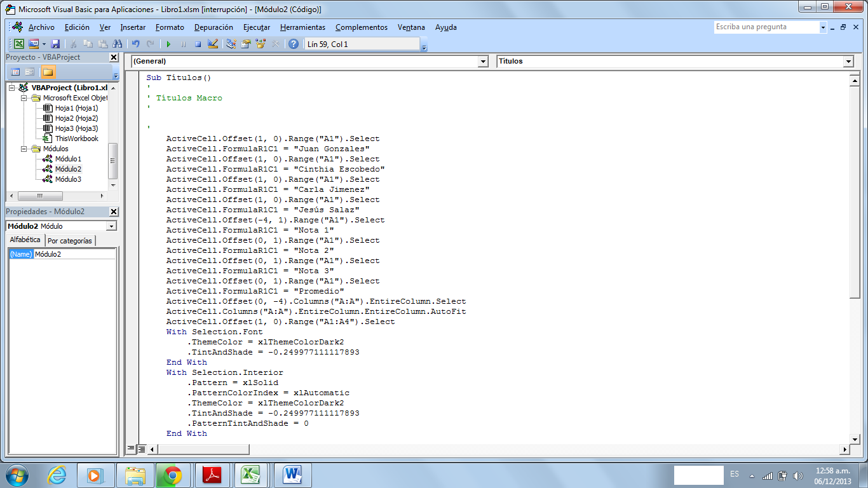The height and width of the screenshot is (488, 868).
Task: Select Hoja1 (Hoja1) in project tree
Action: (76, 108)
